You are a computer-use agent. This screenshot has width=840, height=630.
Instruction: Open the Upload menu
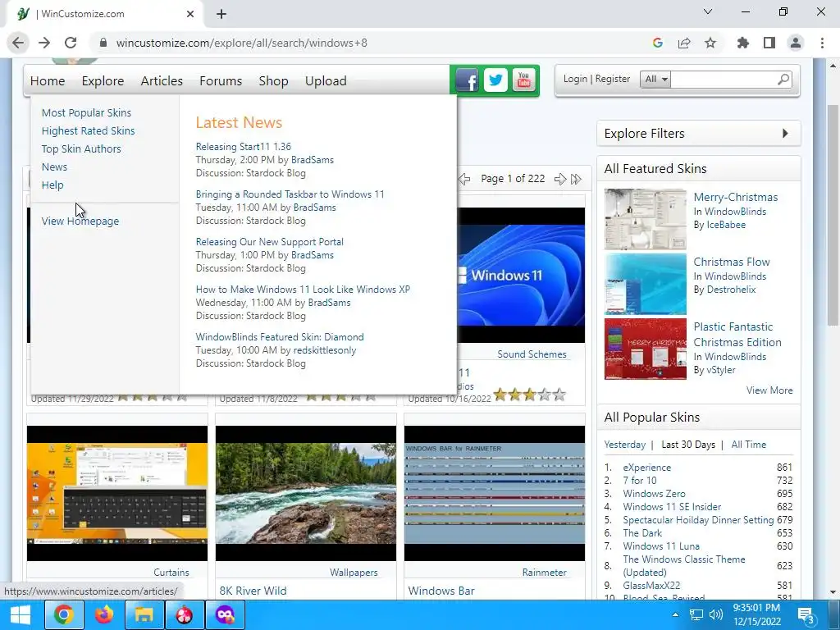pyautogui.click(x=326, y=81)
